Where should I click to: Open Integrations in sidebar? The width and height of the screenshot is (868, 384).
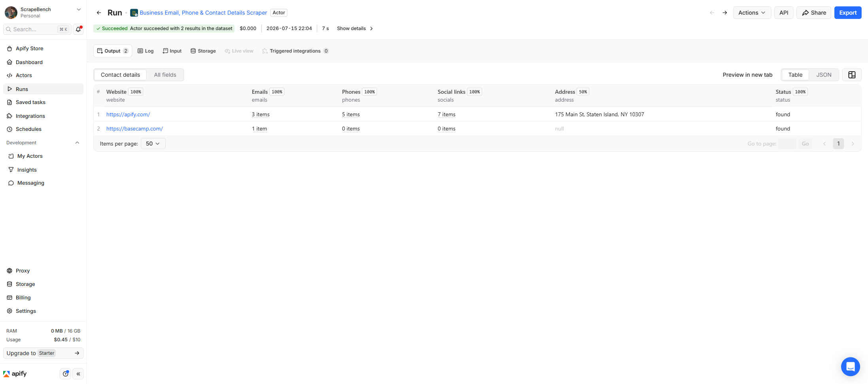[x=43, y=116]
